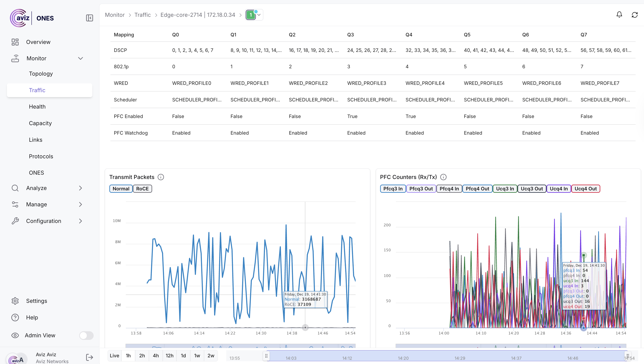Screen dimensions: 644x364
Task: Go to the Topology page
Action: point(41,73)
